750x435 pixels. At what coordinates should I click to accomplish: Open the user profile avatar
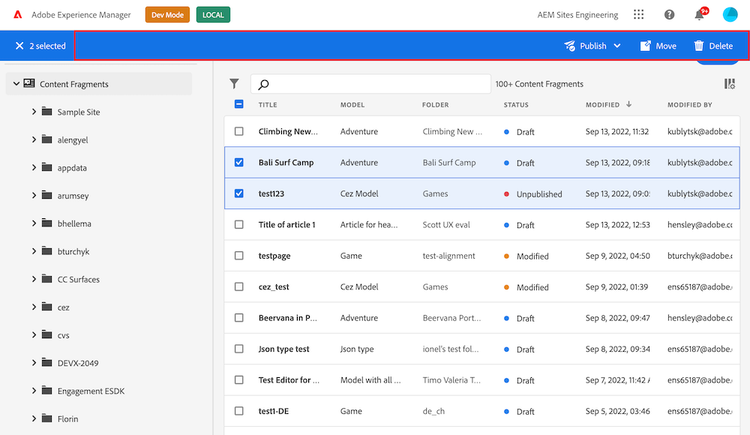pos(730,15)
